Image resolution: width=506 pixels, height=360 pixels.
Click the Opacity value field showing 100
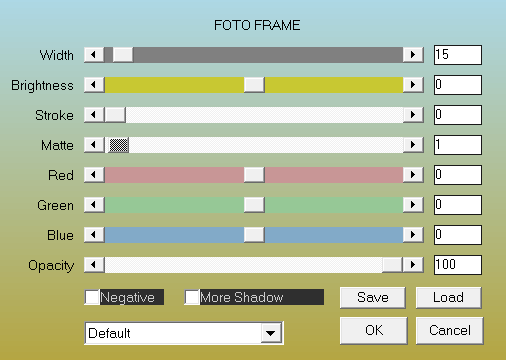458,265
